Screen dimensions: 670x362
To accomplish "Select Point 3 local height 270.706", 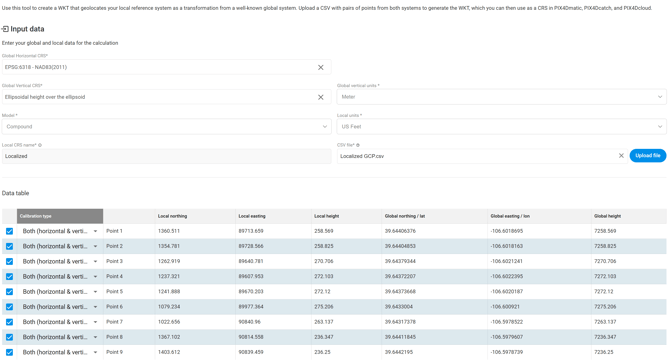I will click(325, 262).
